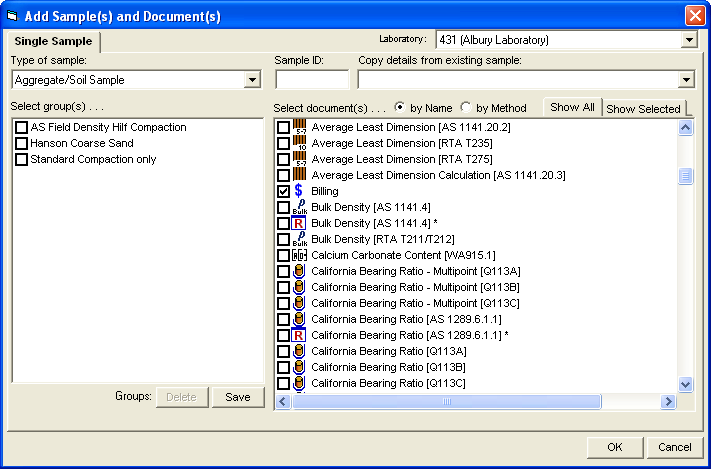Click the Average Least Dimension [RTA T235] icon
The width and height of the screenshot is (711, 469).
point(299,143)
